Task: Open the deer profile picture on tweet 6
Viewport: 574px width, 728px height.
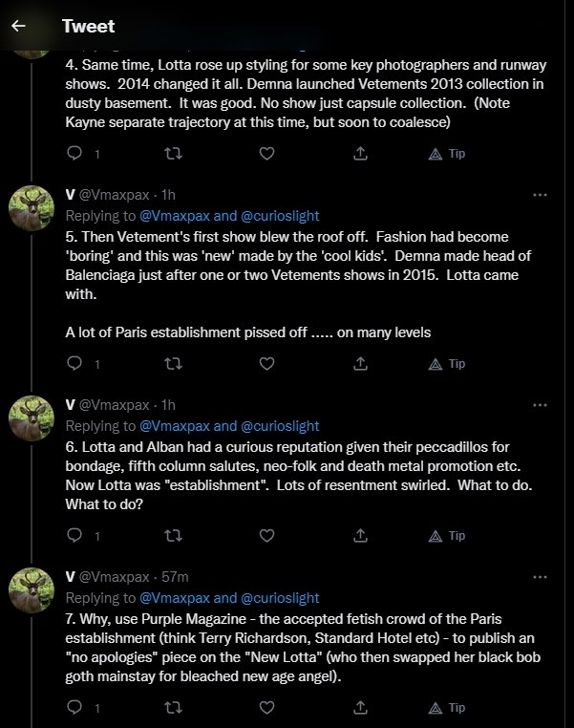Action: point(31,418)
